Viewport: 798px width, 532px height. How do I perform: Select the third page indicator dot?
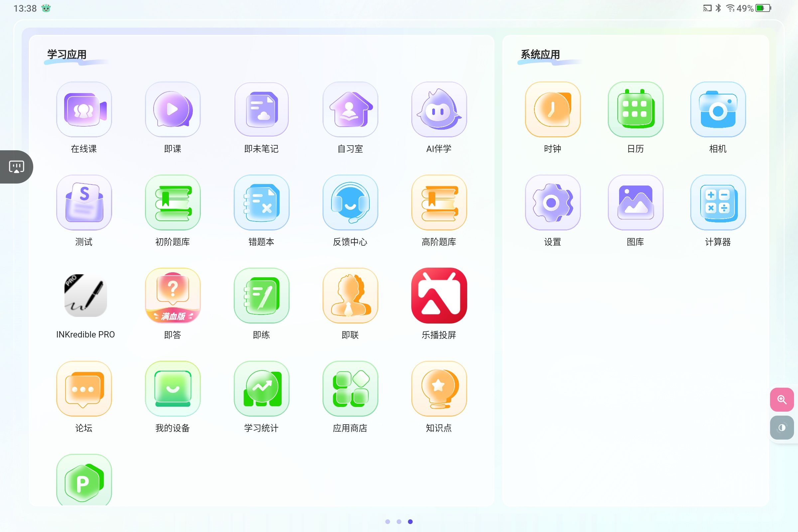click(410, 521)
